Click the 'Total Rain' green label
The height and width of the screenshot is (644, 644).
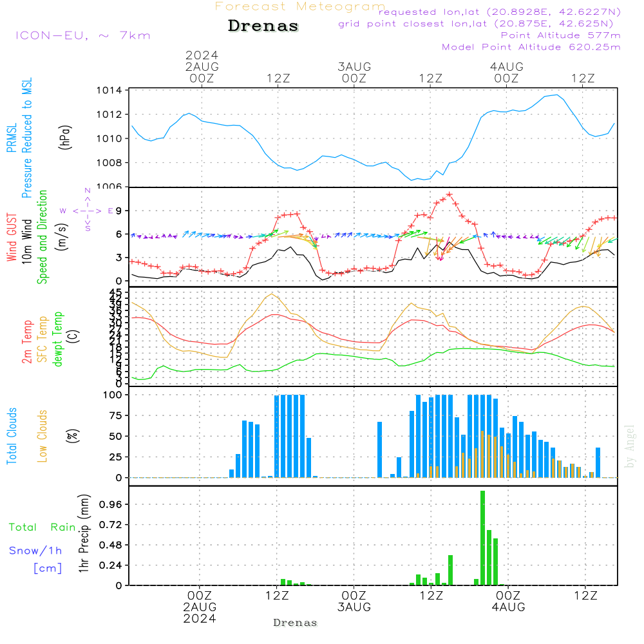tap(42, 527)
